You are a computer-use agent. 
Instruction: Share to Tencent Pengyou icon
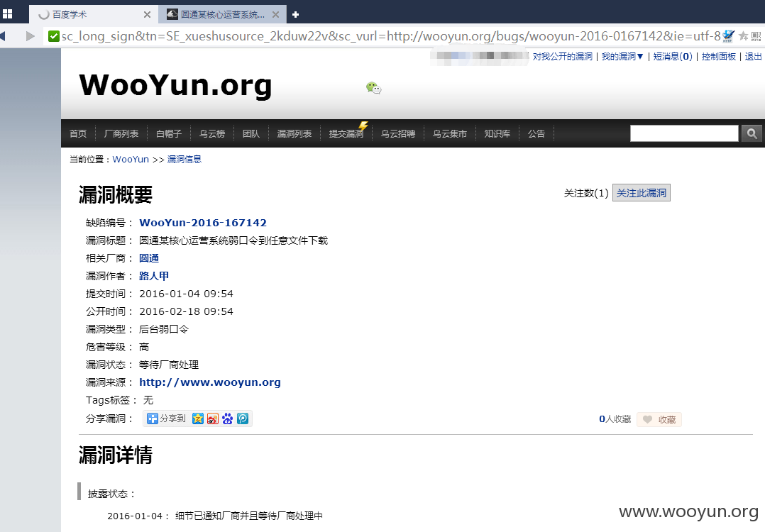click(x=243, y=419)
